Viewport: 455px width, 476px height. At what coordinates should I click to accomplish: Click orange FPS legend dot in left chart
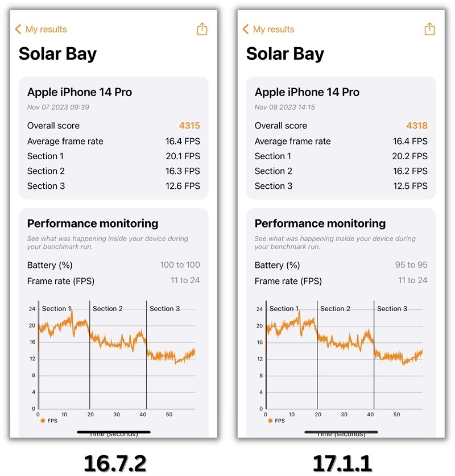(x=43, y=421)
